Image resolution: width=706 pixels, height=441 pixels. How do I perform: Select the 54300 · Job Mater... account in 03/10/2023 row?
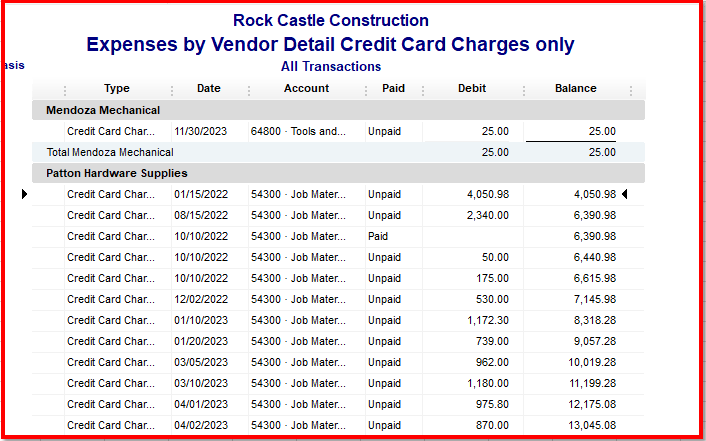[x=298, y=383]
